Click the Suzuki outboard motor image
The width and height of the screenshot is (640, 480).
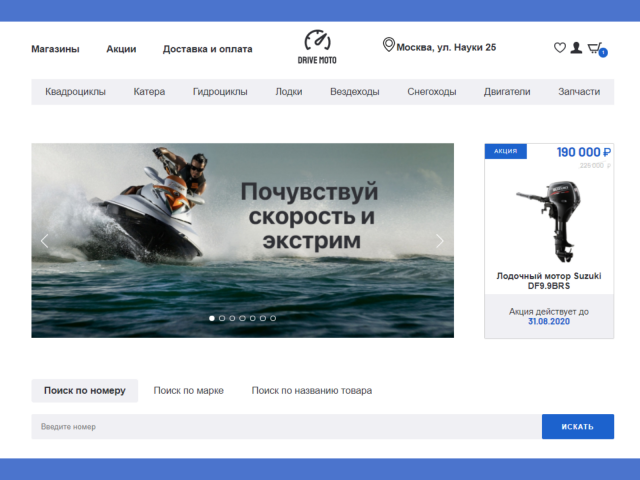[549, 222]
